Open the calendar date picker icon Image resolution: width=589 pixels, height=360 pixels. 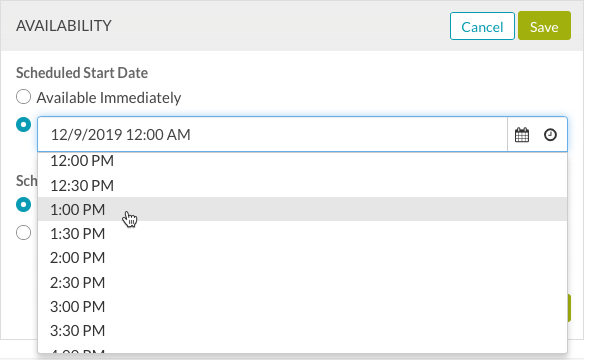pyautogui.click(x=522, y=135)
